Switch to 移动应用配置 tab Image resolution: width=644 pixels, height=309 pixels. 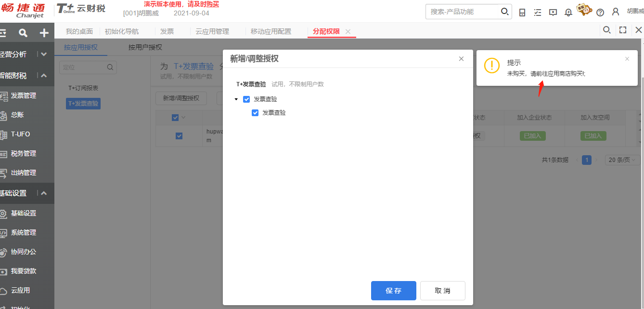(x=271, y=31)
